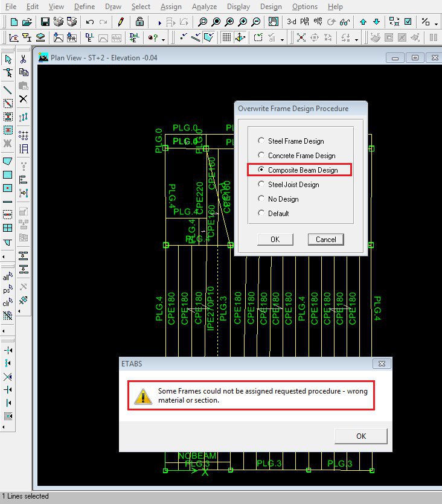
Task: Expand dropdown arrow after 'all' checkmark icon
Action: [x=282, y=40]
